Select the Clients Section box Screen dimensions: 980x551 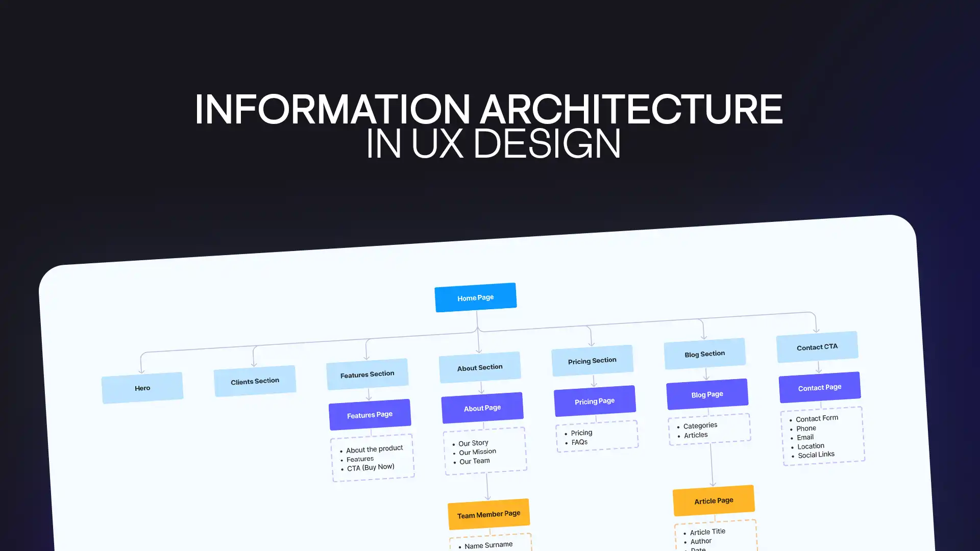pos(255,381)
